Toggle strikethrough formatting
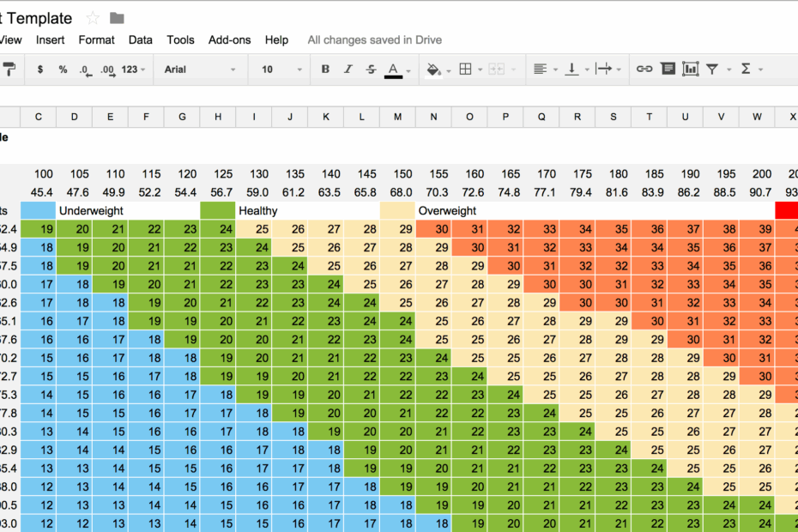 (x=371, y=70)
